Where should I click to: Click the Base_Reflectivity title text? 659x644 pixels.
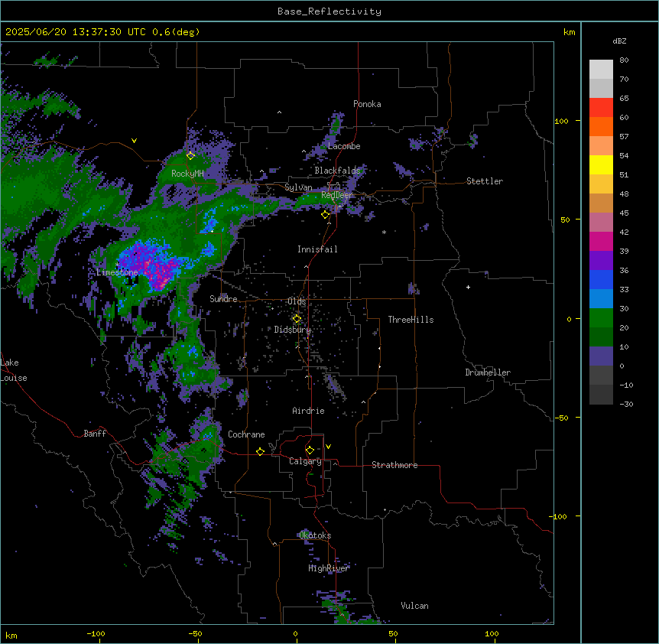coord(329,11)
